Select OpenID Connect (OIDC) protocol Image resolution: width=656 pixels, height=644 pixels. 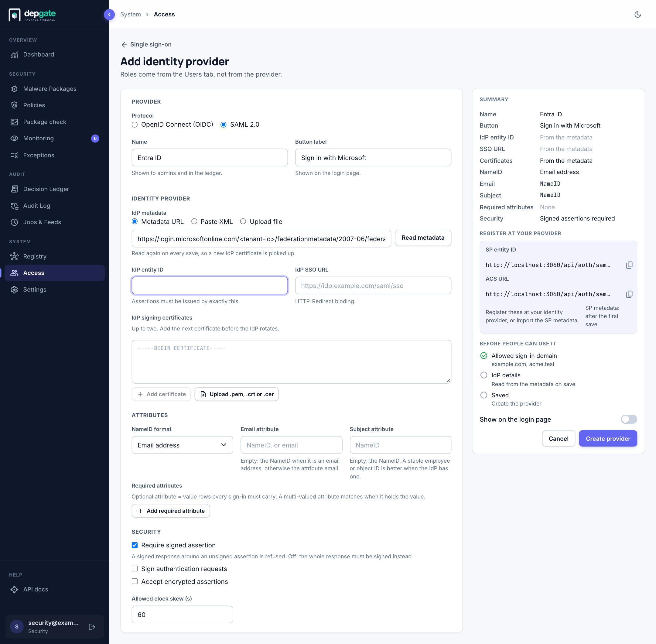click(x=135, y=125)
